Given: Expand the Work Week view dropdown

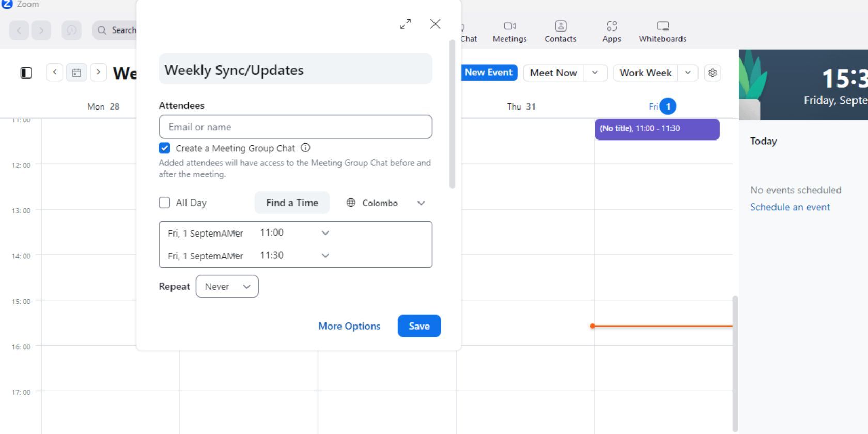Looking at the screenshot, I should coord(688,73).
